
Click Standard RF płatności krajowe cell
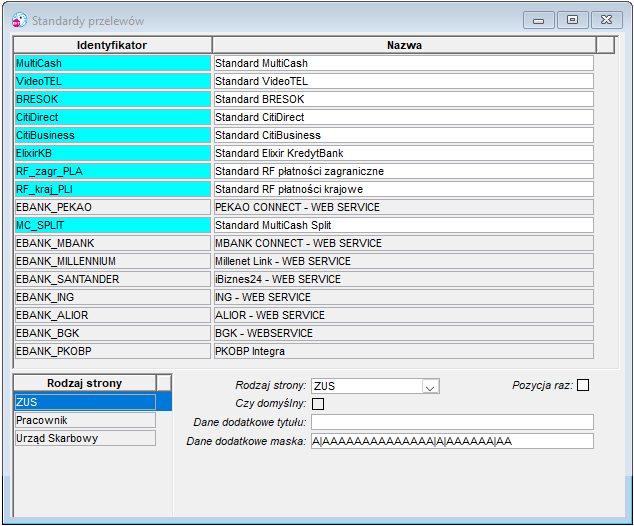point(404,189)
